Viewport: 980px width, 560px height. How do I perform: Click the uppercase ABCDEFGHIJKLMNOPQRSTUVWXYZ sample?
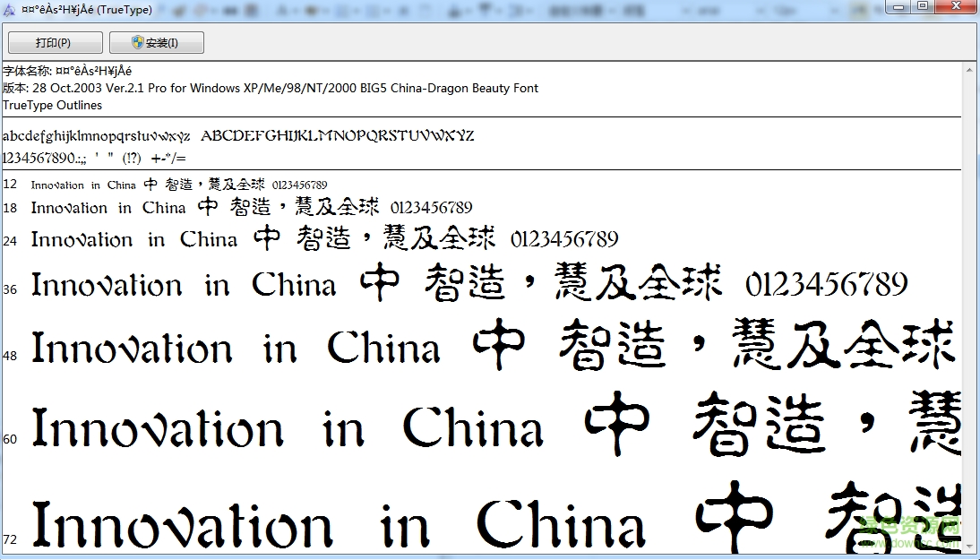[339, 136]
